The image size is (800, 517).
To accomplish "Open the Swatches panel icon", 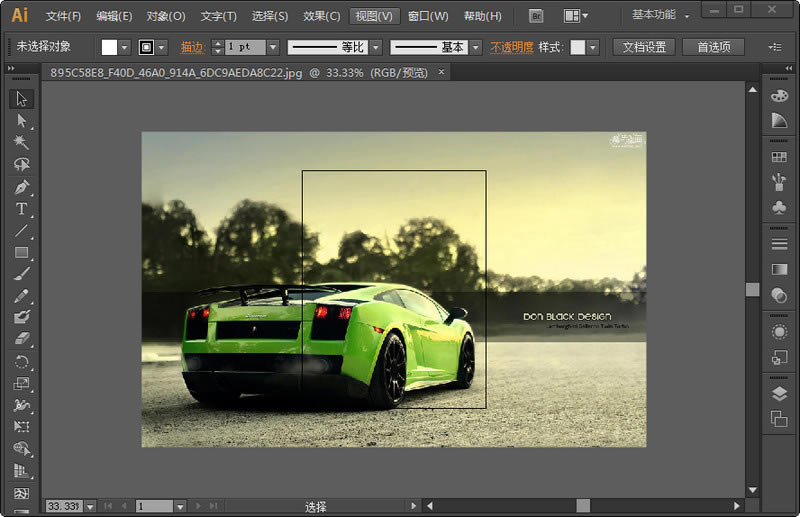I will (x=779, y=157).
